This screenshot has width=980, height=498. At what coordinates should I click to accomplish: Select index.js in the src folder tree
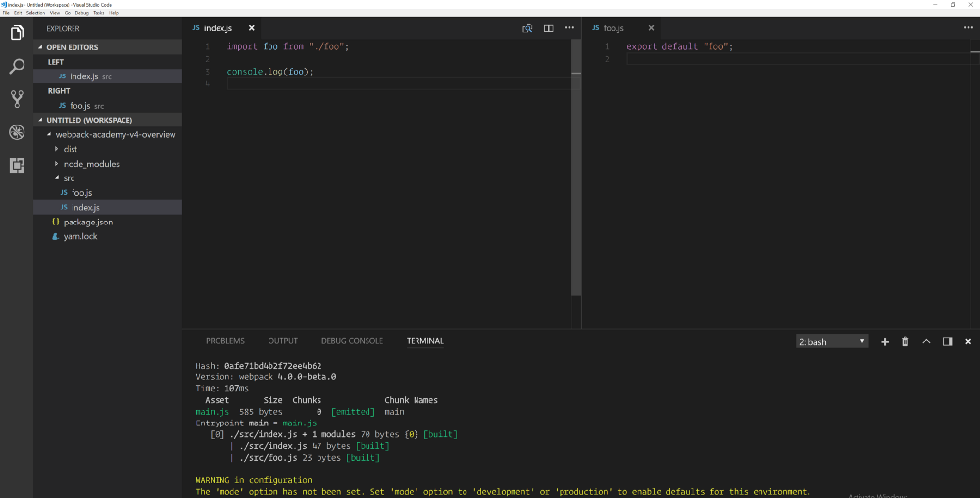(108, 207)
